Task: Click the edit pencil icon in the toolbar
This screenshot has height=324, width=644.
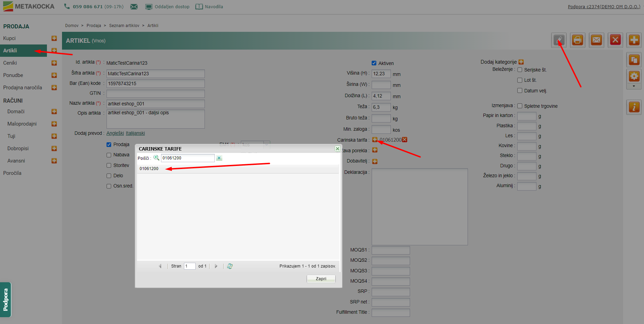Action: click(559, 40)
